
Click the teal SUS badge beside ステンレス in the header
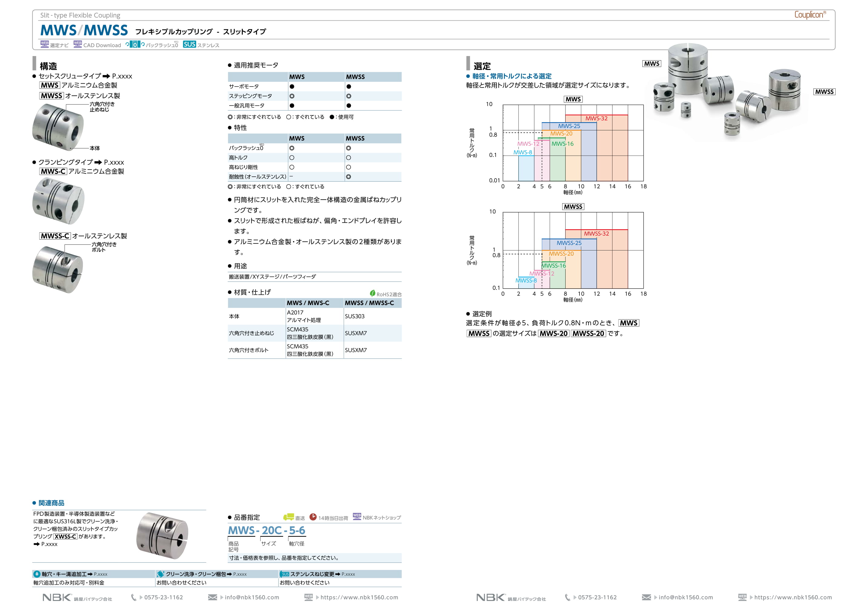[x=189, y=44]
